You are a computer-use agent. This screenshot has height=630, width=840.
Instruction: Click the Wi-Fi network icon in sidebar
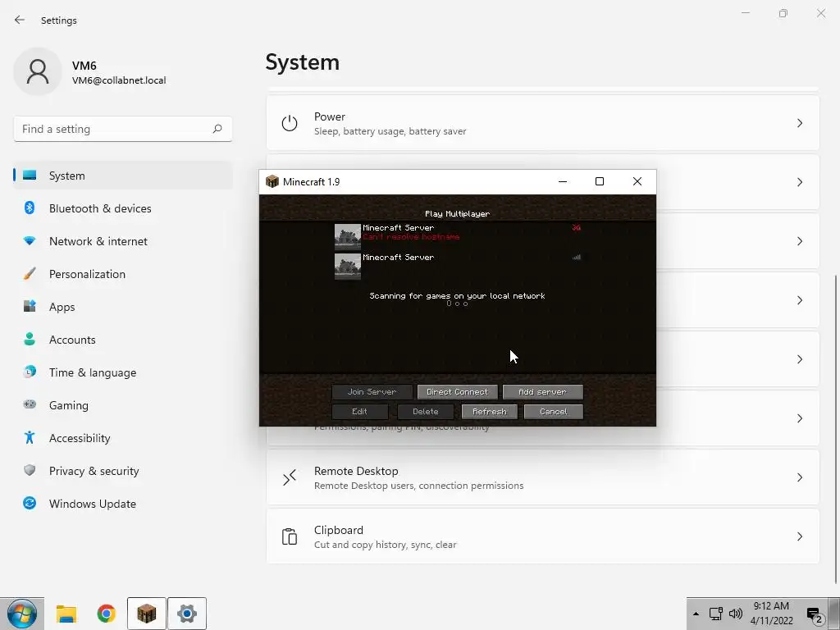30,241
